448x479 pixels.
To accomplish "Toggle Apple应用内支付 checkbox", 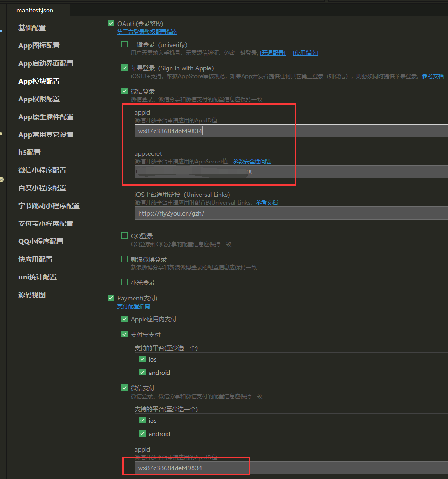I will (125, 319).
